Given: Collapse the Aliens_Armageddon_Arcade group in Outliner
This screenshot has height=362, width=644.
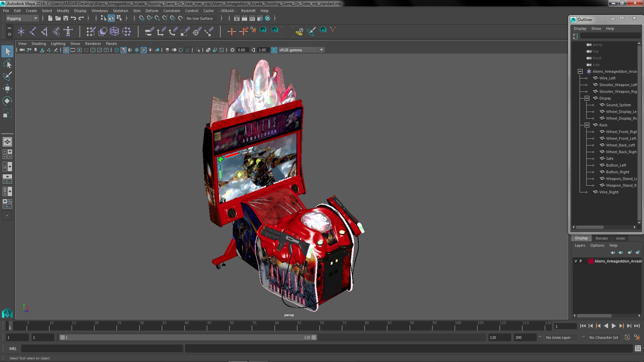Looking at the screenshot, I should point(580,71).
